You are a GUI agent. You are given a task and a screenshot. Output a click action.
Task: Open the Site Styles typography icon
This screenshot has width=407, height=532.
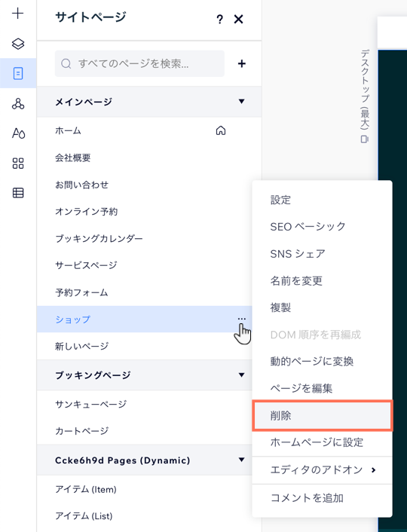18,133
